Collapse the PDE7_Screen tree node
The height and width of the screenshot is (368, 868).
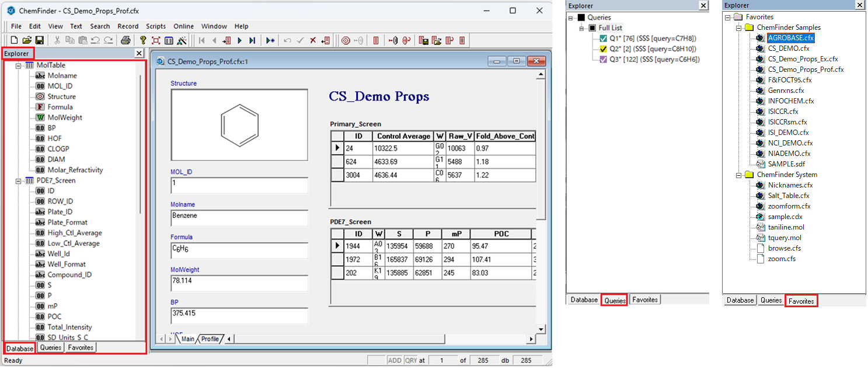point(18,180)
